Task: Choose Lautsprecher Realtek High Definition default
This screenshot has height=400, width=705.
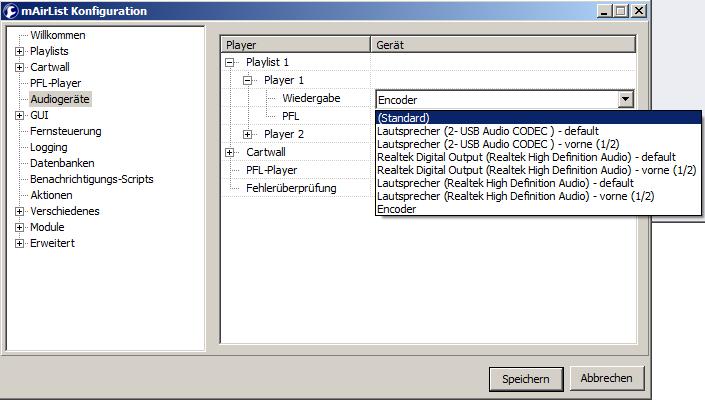Action: click(x=538, y=183)
